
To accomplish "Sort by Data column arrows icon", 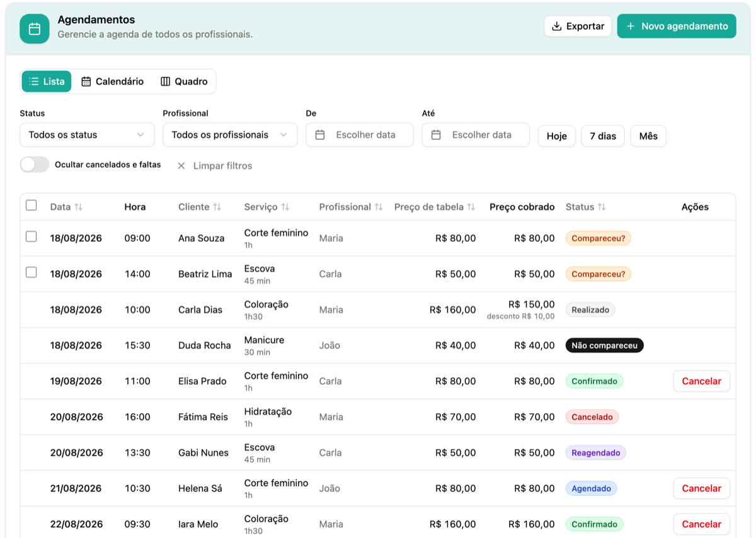I will click(x=79, y=207).
